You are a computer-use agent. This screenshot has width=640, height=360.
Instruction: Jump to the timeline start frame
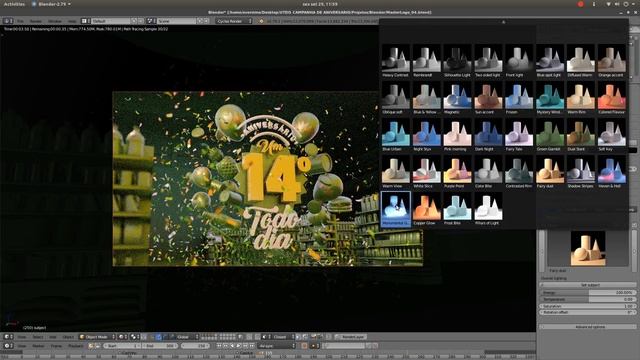click(219, 346)
